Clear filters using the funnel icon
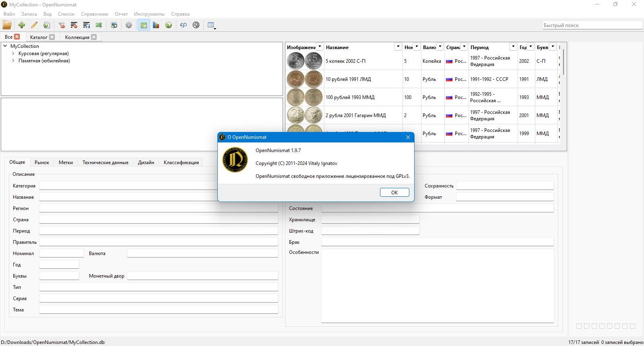The width and height of the screenshot is (644, 346). tap(62, 25)
